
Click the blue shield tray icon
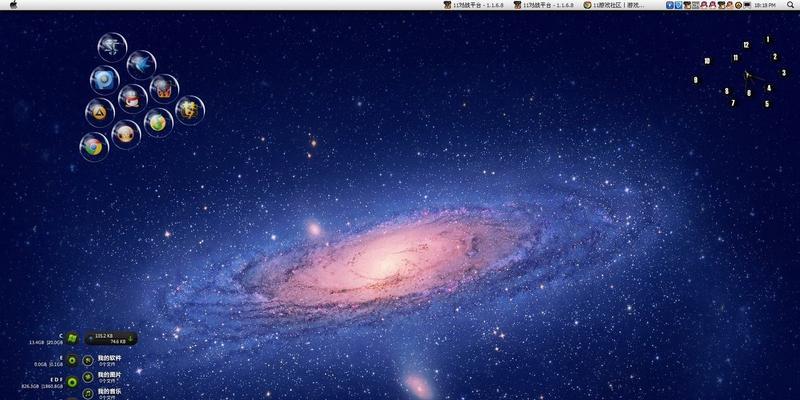point(679,5)
